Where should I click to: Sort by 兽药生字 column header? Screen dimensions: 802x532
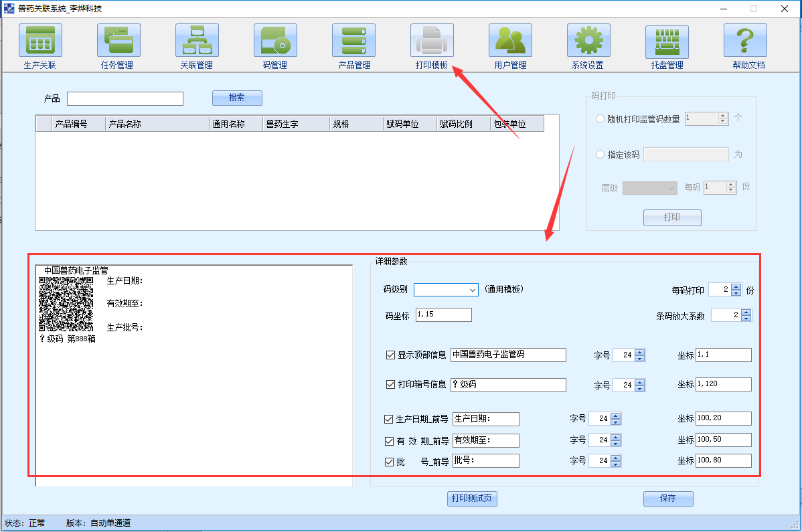(296, 124)
